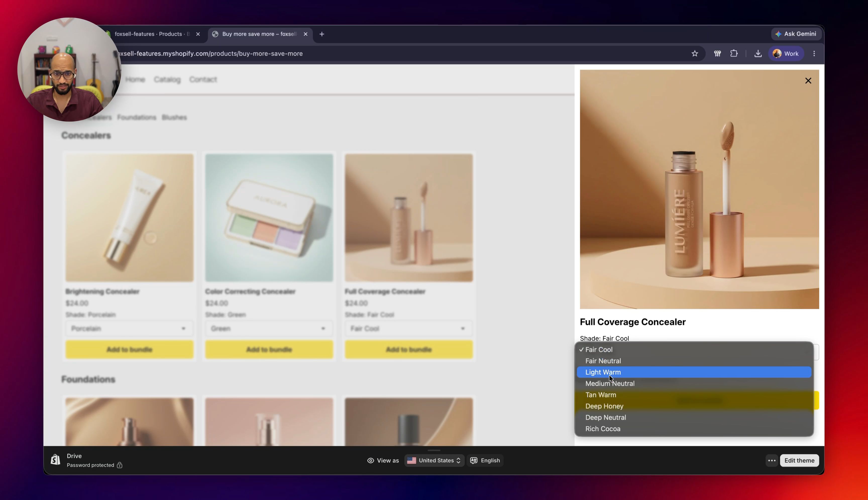Bookmark this page with the star icon
Image resolution: width=868 pixels, height=500 pixels.
(x=695, y=54)
